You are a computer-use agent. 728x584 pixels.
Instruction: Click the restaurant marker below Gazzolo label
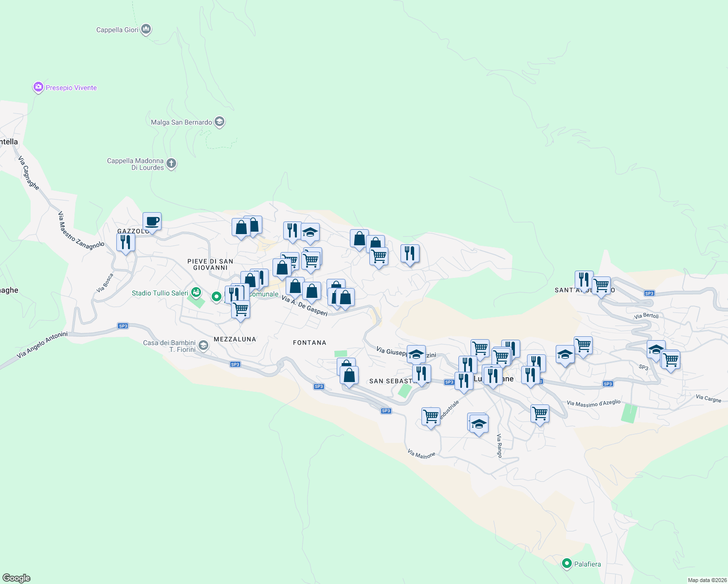126,243
